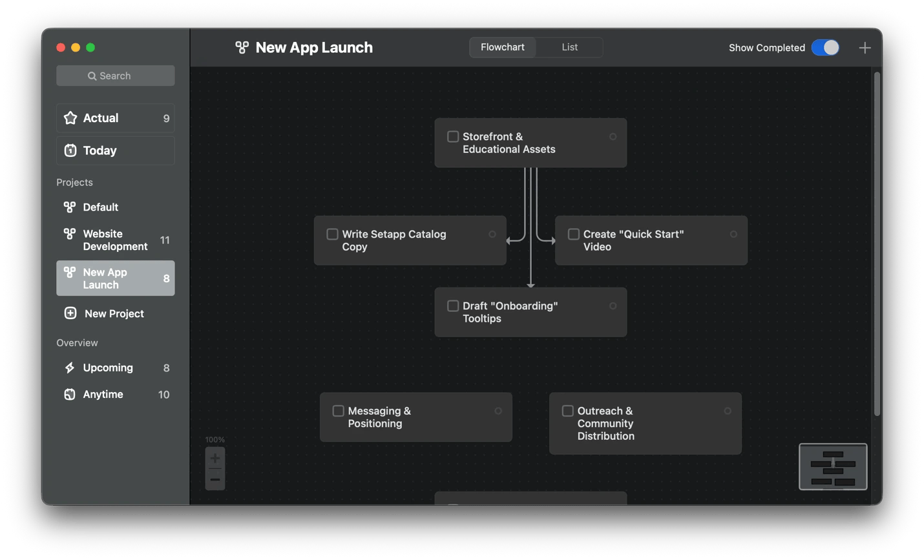The height and width of the screenshot is (560, 924).
Task: Click the magnifier icon in Search field
Action: (92, 76)
